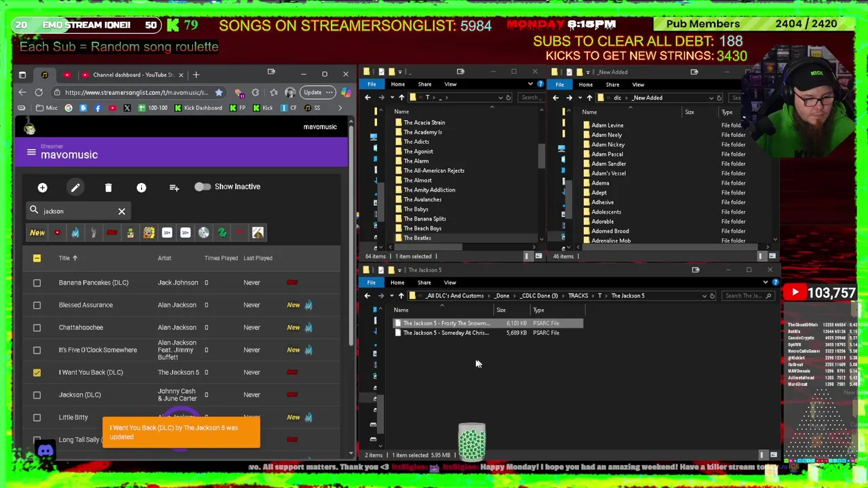Select the 20+ attribute filter
This screenshot has width=868, height=488.
[x=185, y=232]
